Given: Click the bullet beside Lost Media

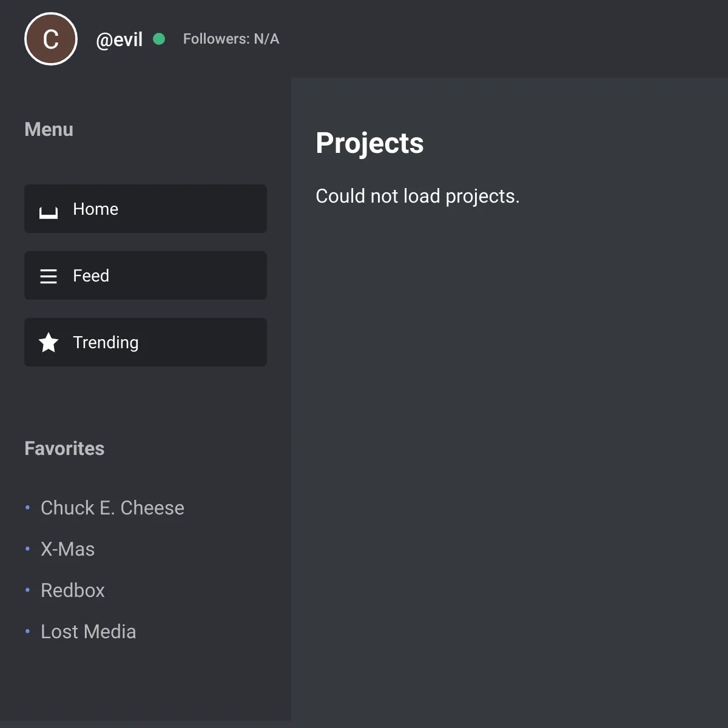Looking at the screenshot, I should click(27, 631).
